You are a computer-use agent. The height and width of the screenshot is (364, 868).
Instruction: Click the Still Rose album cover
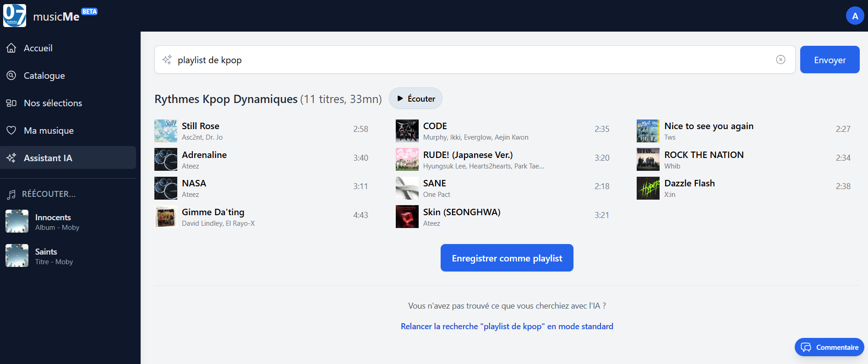[166, 131]
